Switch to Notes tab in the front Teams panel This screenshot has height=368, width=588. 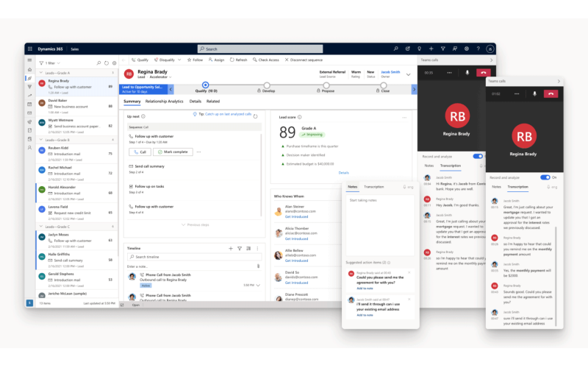pyautogui.click(x=496, y=187)
